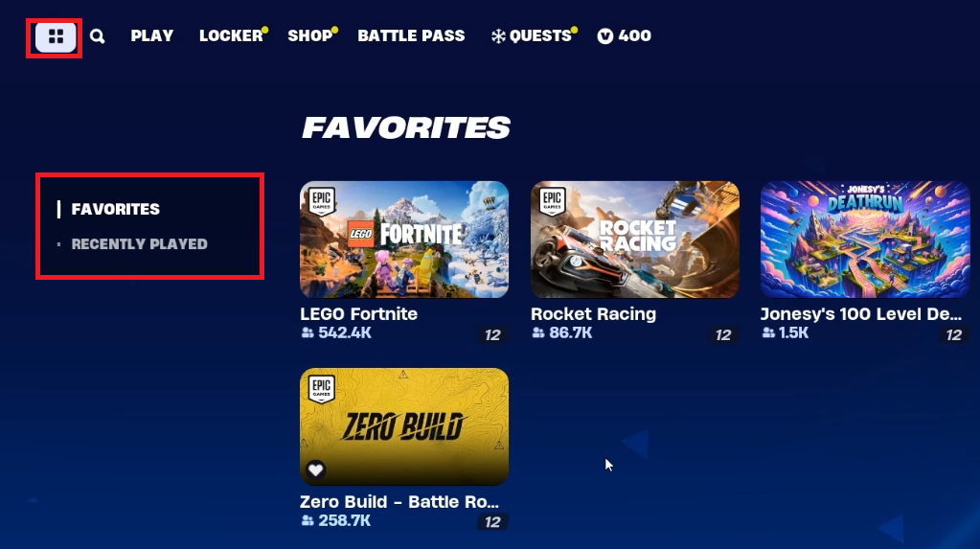Open the grid menu icon
Image resolution: width=980 pixels, height=549 pixels.
tap(56, 37)
